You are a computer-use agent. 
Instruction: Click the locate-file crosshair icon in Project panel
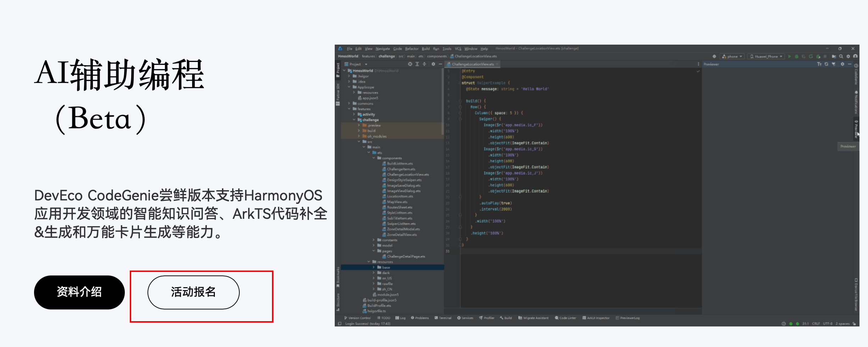(x=410, y=64)
